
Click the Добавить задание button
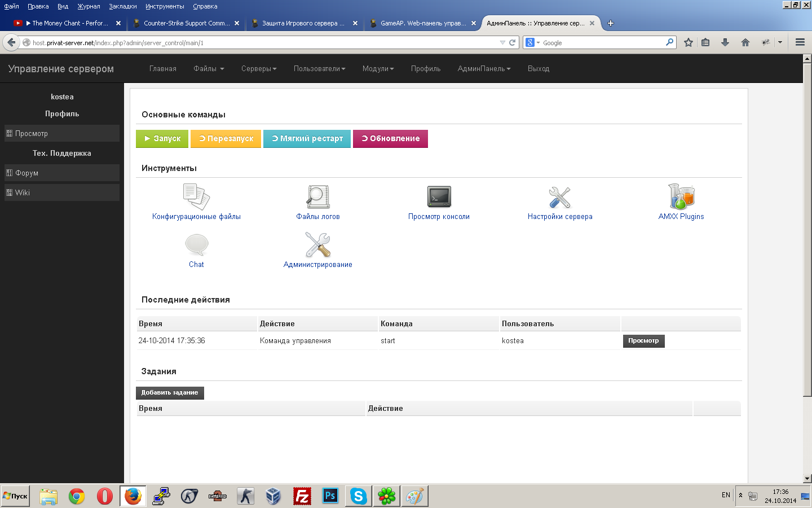pyautogui.click(x=170, y=393)
